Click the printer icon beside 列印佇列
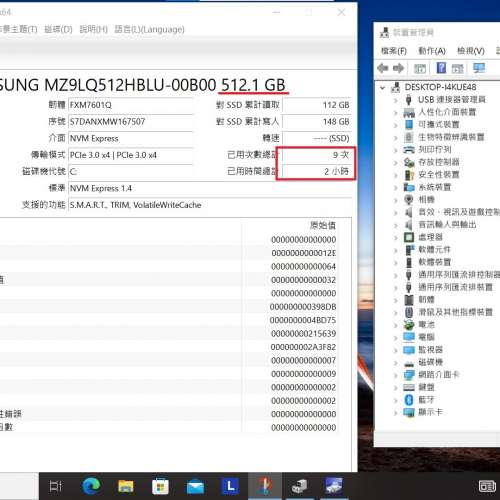 click(x=409, y=150)
